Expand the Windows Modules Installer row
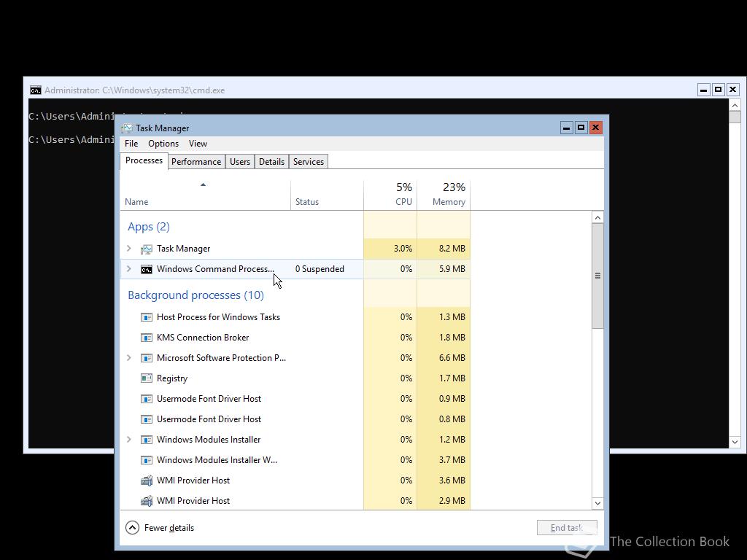This screenshot has width=747, height=560. (128, 440)
